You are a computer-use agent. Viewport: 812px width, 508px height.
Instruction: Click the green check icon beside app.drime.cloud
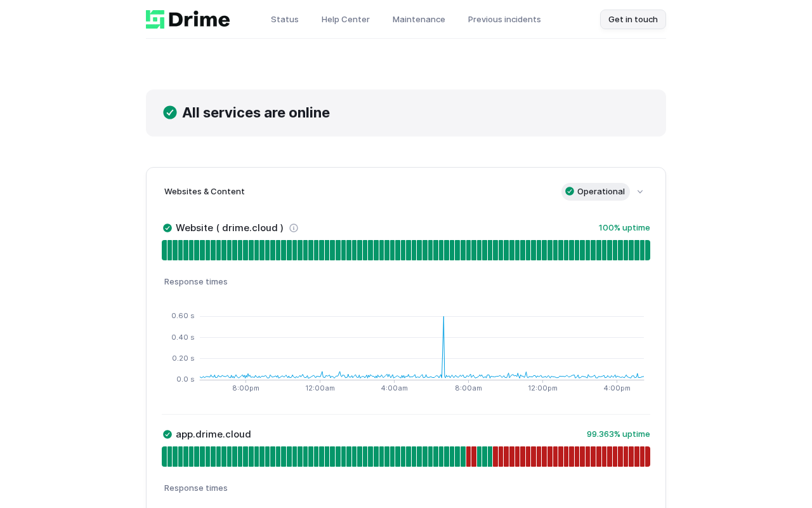coord(167,434)
